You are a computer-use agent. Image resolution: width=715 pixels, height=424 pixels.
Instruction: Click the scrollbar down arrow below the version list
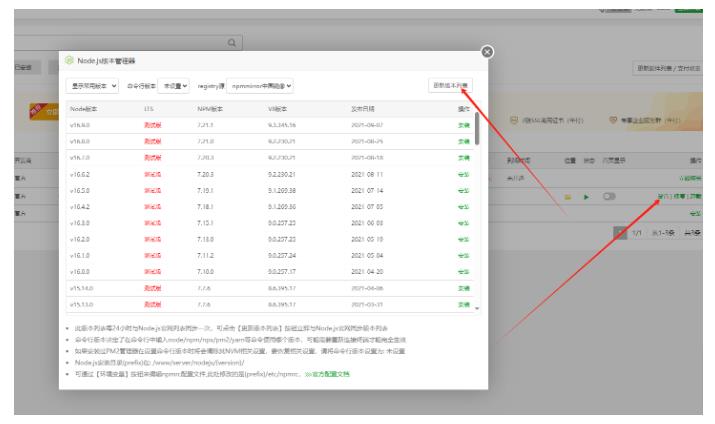click(x=477, y=309)
